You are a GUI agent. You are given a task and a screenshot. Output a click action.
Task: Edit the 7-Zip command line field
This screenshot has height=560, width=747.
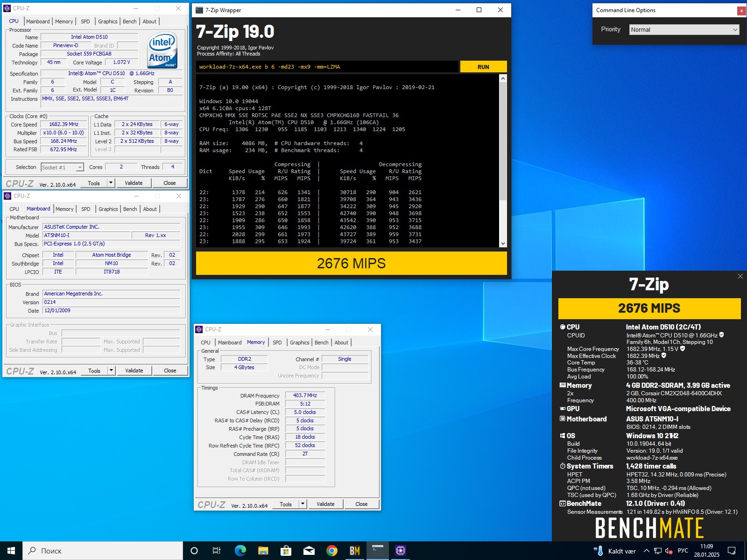tap(327, 67)
